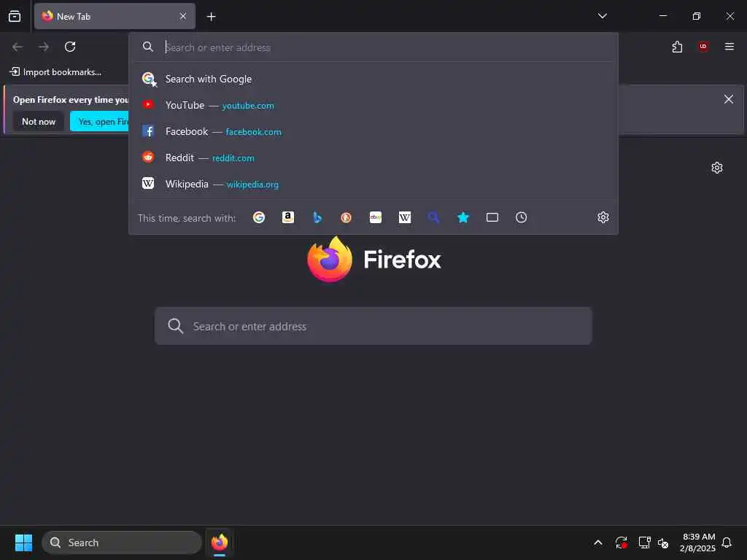Search open tabs with the tab icon
This screenshot has width=747, height=560.
coord(492,217)
